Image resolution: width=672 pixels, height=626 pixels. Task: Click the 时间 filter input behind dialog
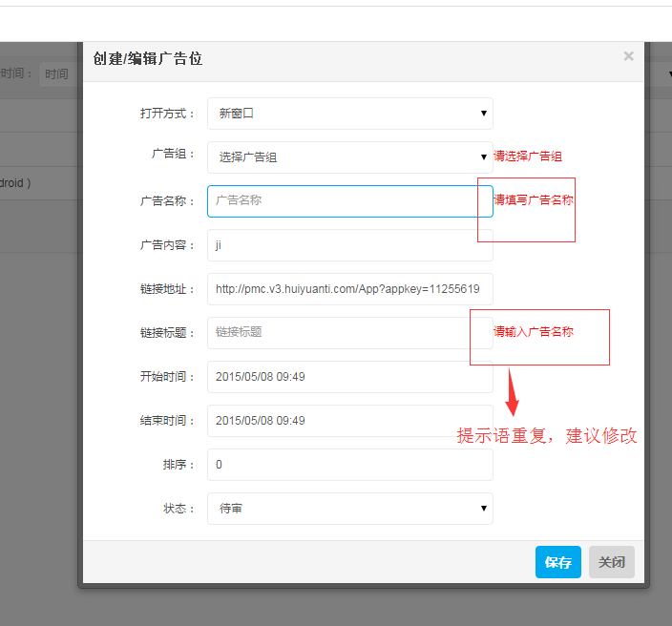pyautogui.click(x=57, y=74)
